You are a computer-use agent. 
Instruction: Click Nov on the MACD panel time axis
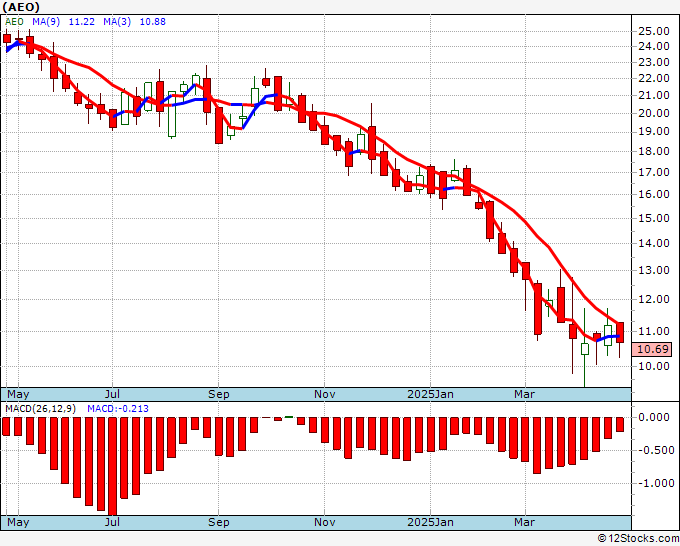click(325, 522)
